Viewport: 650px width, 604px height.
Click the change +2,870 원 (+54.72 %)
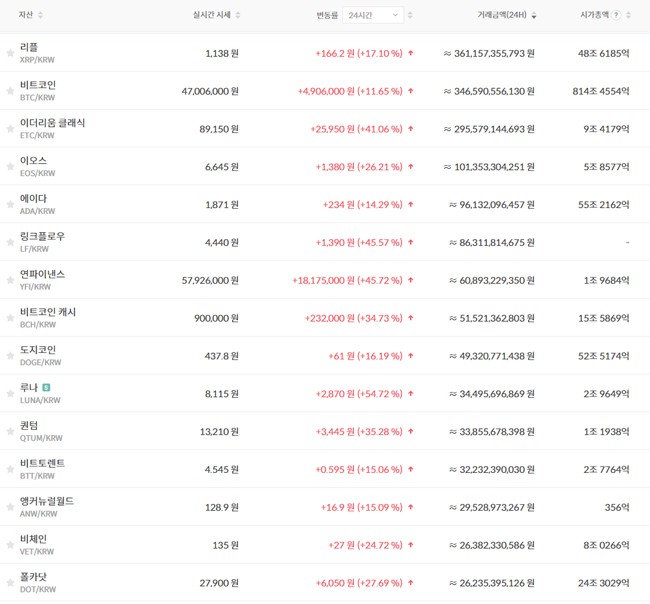tap(359, 394)
